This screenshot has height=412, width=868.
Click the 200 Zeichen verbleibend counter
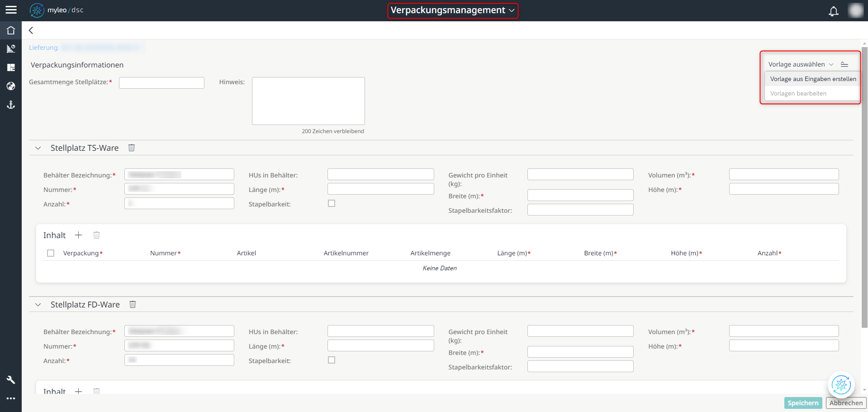(333, 131)
